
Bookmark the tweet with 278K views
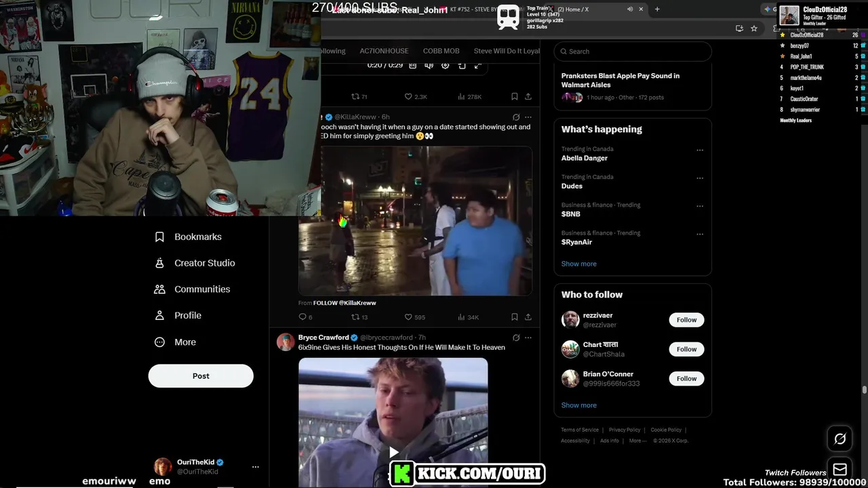[x=515, y=97]
